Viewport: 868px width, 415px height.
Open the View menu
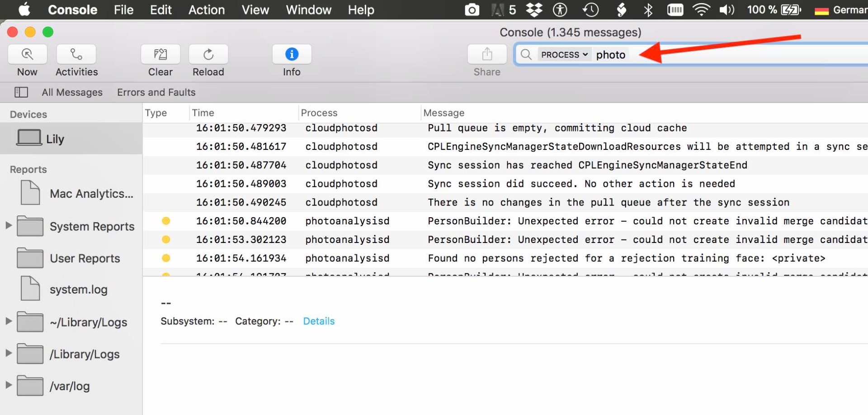coord(255,10)
